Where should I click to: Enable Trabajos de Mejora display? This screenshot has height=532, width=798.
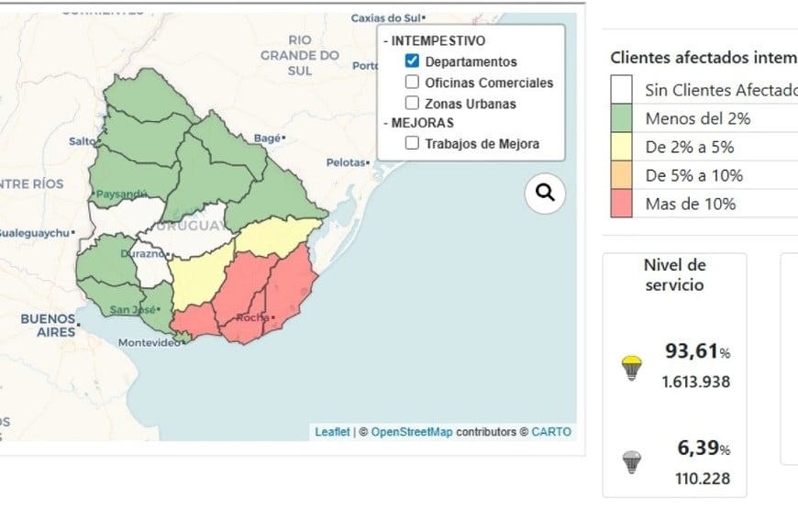412,143
